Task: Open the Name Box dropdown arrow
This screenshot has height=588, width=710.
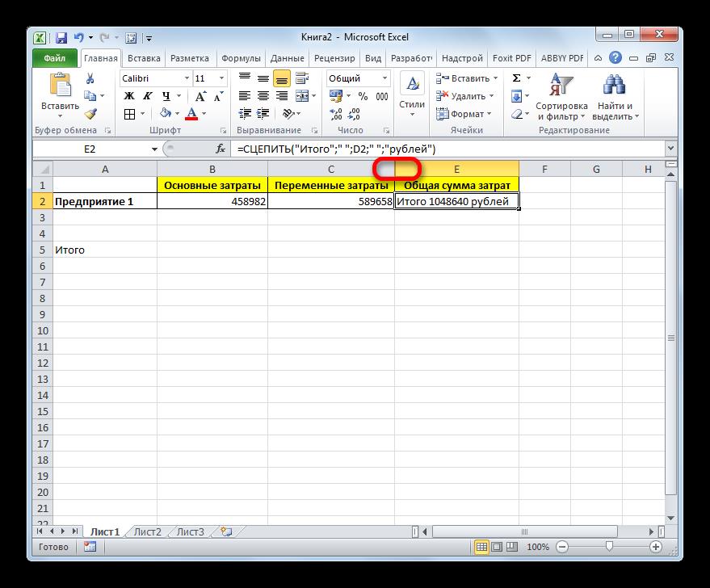Action: pos(155,149)
